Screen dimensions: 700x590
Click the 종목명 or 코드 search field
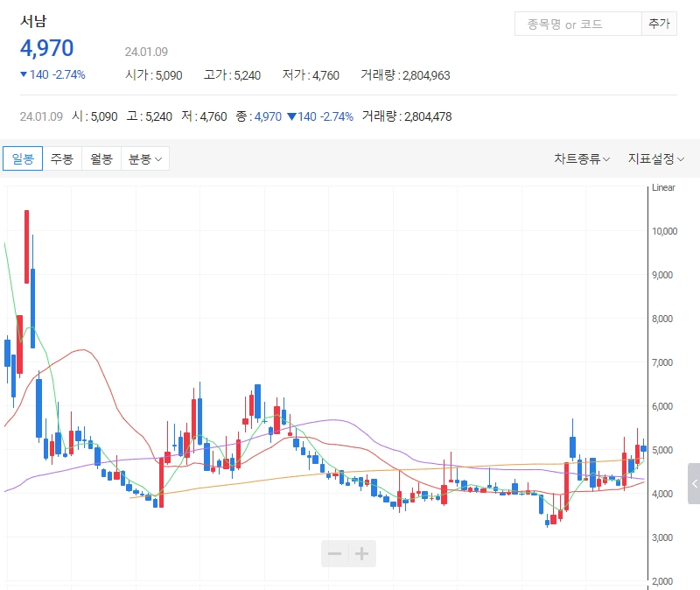(x=578, y=24)
